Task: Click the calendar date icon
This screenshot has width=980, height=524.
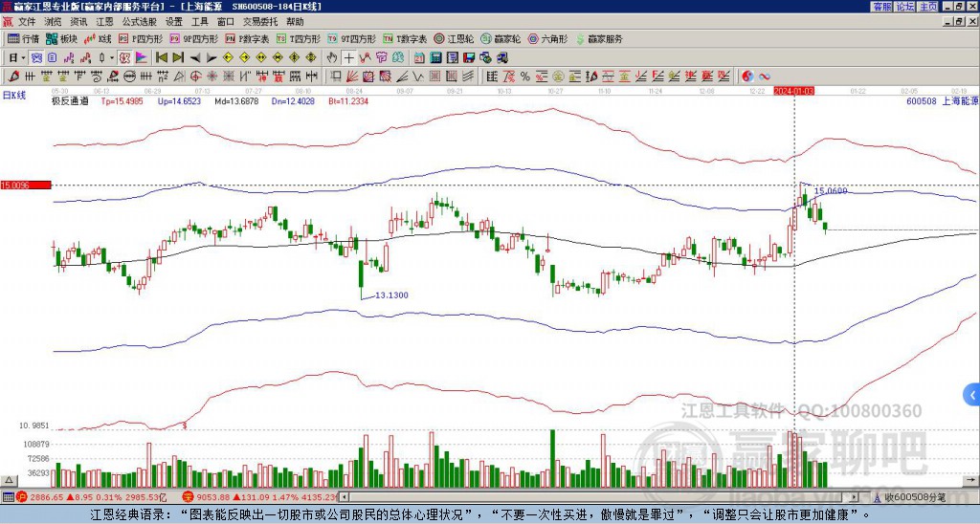Action: (x=419, y=58)
